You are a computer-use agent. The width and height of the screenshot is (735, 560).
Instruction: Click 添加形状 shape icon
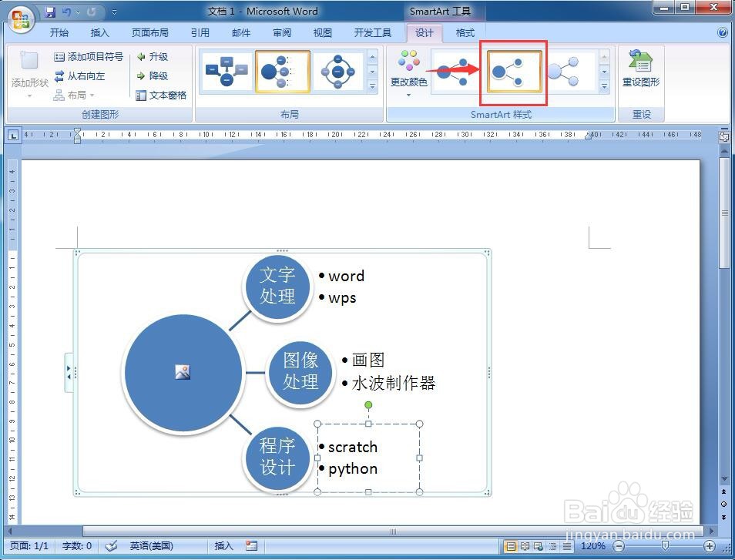29,62
